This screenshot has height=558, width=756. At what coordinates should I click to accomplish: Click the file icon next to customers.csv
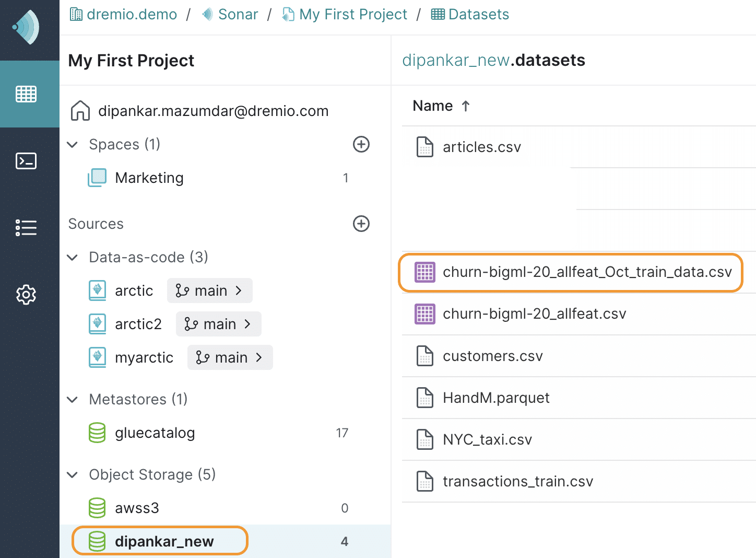click(424, 356)
